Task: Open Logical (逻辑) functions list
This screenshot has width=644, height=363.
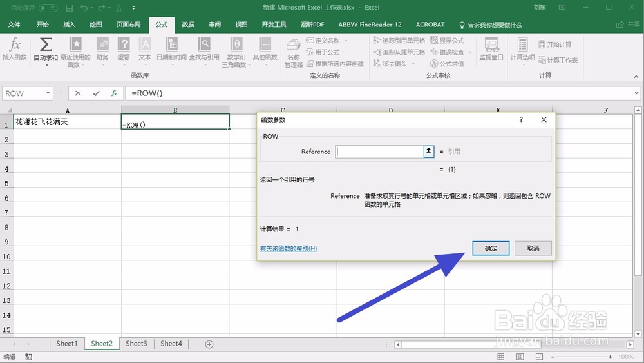Action: tap(124, 51)
